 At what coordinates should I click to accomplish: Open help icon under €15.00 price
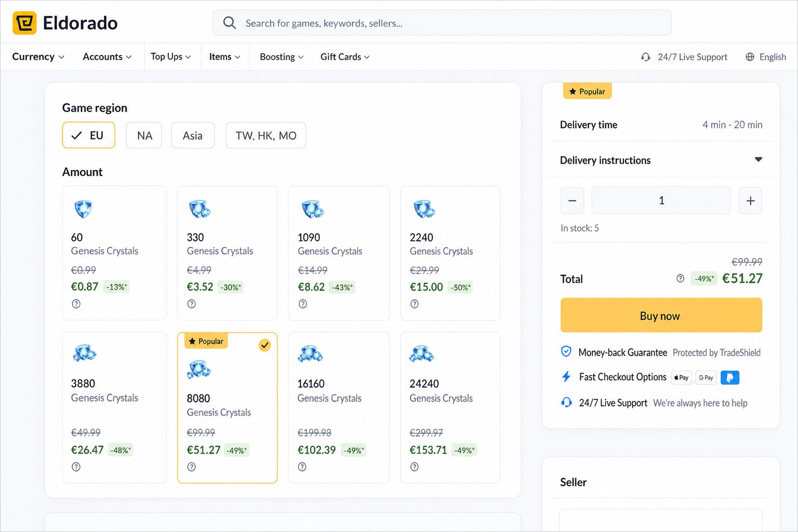415,304
